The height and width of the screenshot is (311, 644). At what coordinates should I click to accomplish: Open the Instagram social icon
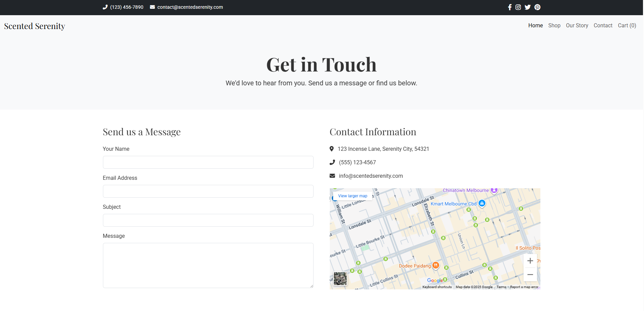(518, 7)
